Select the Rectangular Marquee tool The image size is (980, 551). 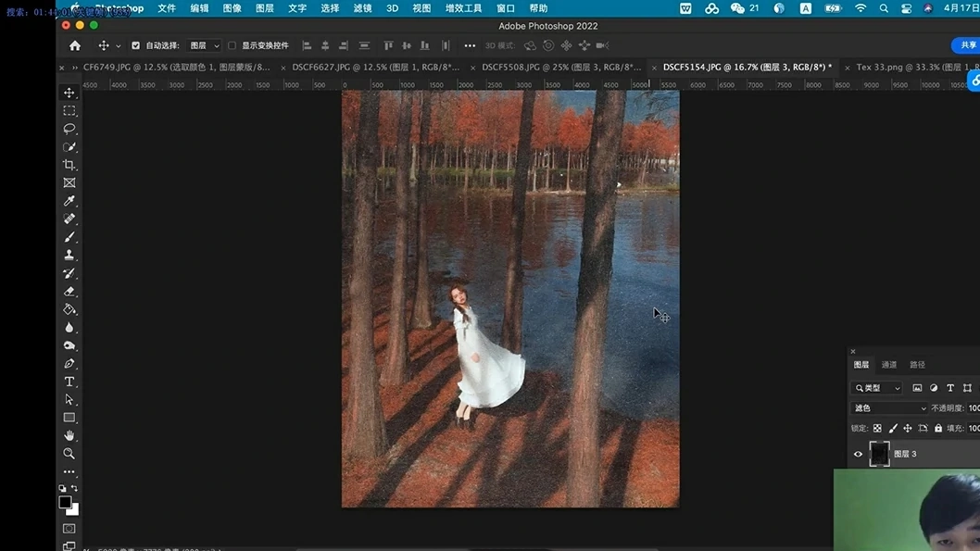point(69,110)
